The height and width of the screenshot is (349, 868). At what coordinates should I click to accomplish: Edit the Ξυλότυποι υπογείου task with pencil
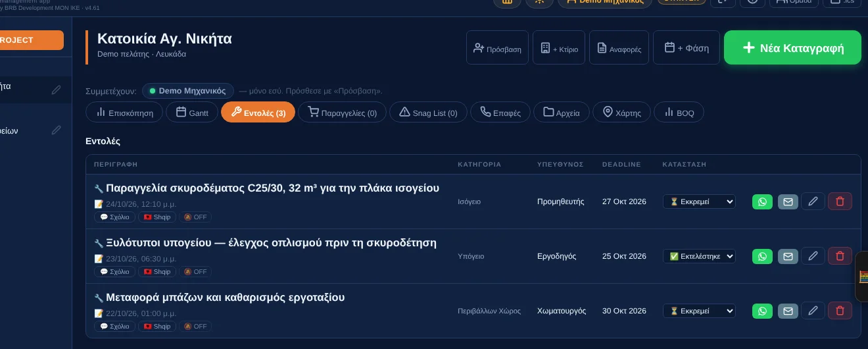pyautogui.click(x=813, y=256)
